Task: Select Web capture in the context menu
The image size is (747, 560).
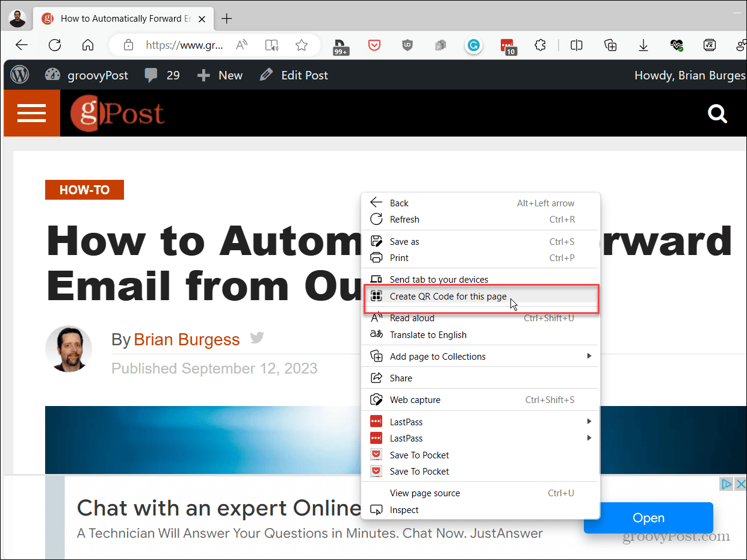Action: 480,400
